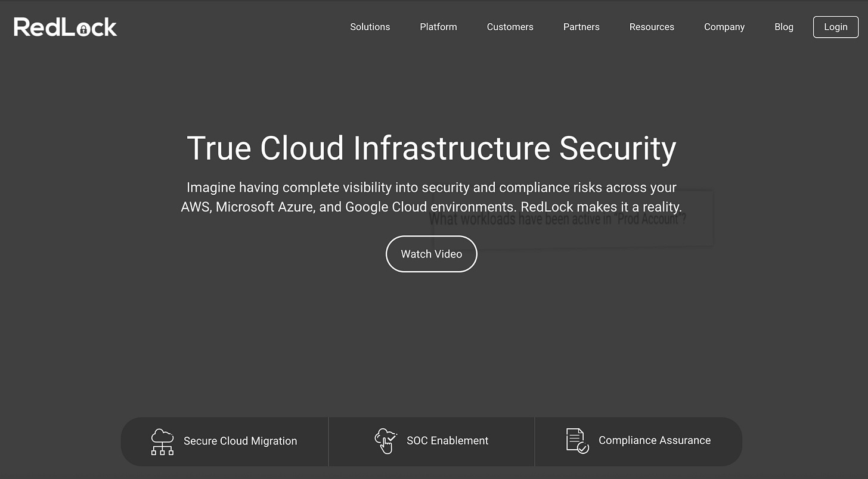Screen dimensions: 868x479
Task: Click the RedLock logo
Action: [x=66, y=27]
